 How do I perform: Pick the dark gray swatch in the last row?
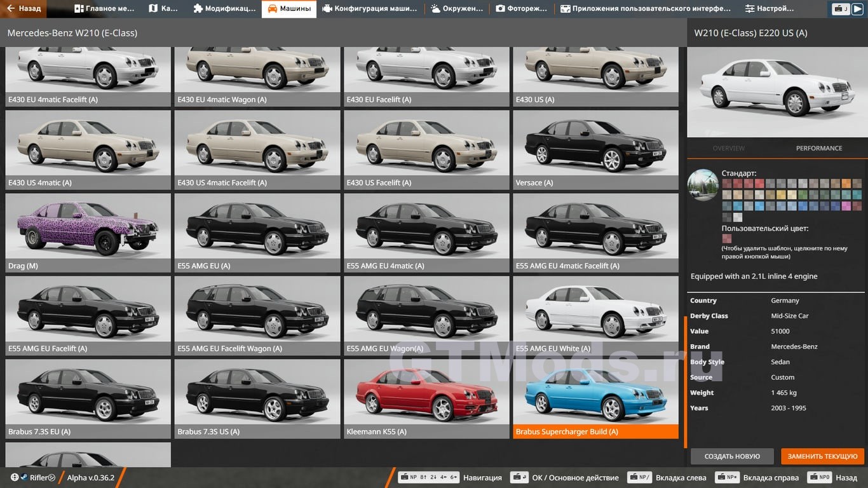point(727,217)
